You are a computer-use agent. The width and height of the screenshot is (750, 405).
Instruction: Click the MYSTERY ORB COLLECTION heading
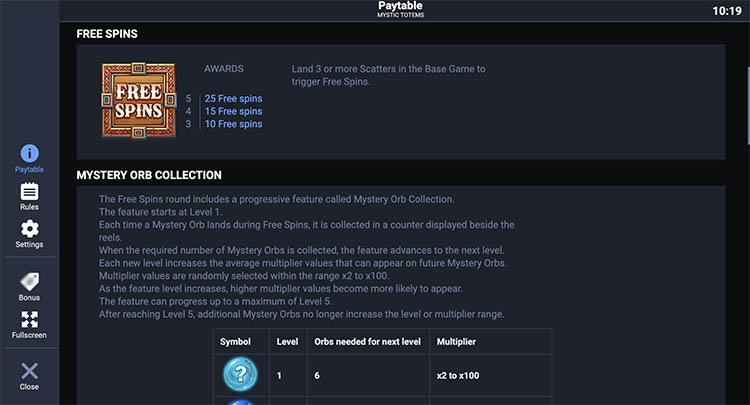(149, 176)
